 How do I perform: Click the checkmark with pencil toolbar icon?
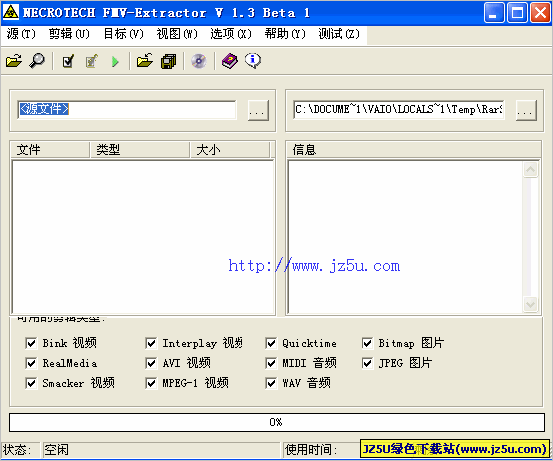pyautogui.click(x=92, y=61)
